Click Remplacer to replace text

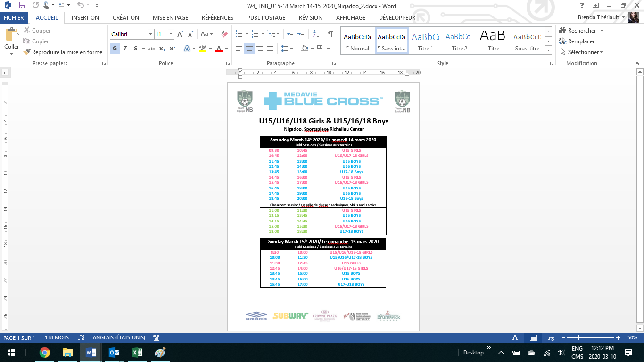point(577,41)
